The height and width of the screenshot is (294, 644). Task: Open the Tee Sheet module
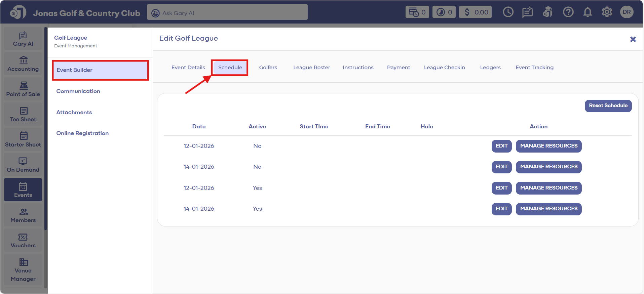coord(23,115)
